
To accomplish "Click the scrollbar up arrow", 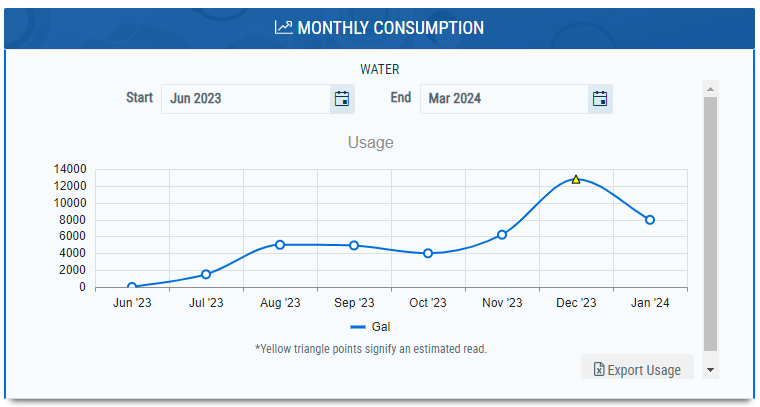I will pos(711,89).
